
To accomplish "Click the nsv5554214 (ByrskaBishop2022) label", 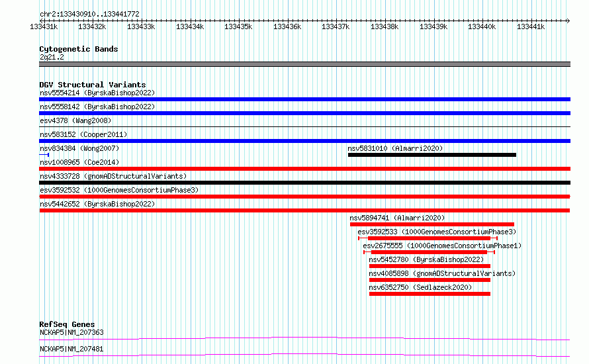I will tap(97, 93).
